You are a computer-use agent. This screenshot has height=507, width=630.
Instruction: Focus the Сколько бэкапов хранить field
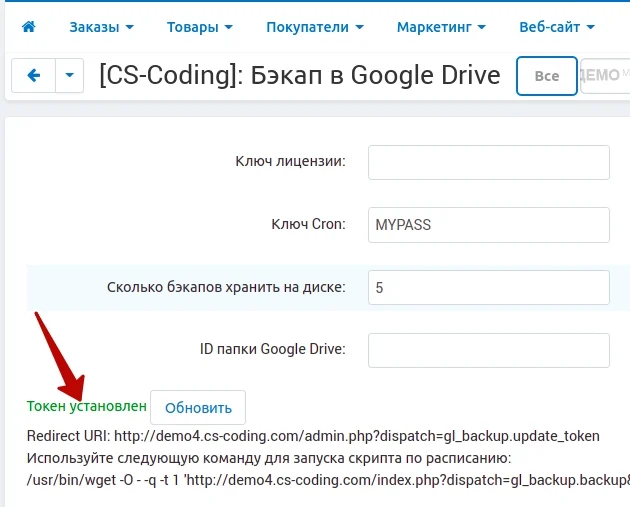pyautogui.click(x=489, y=288)
